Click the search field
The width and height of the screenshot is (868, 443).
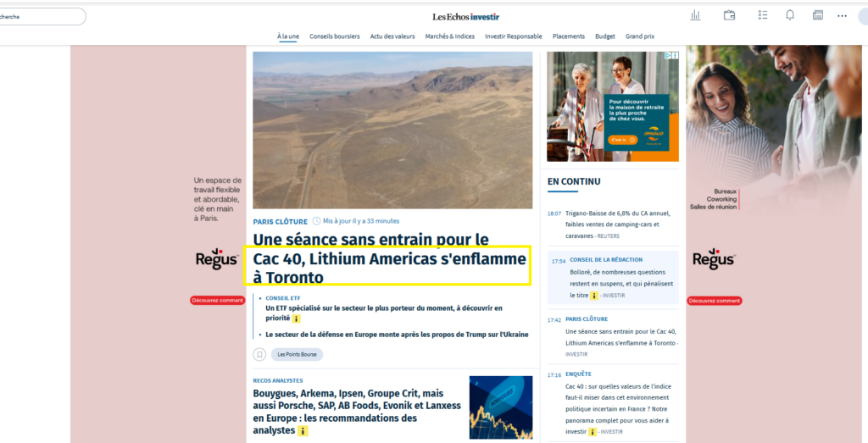(42, 17)
